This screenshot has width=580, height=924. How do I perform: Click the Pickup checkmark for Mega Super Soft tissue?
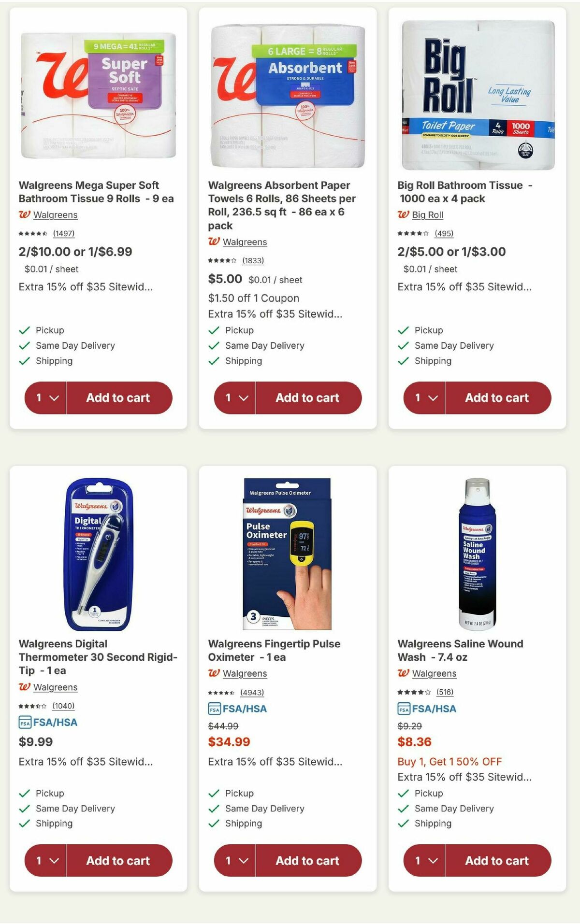pyautogui.click(x=23, y=330)
